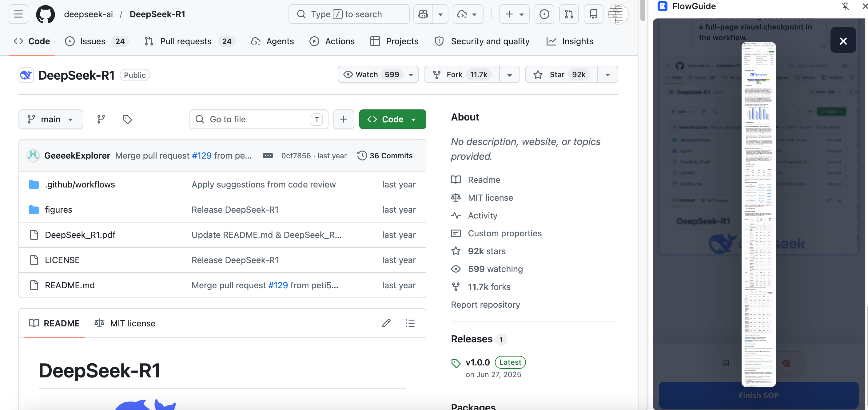Viewport: 868px width, 410px height.
Task: Expand the Watch notification options arrow
Action: [411, 74]
